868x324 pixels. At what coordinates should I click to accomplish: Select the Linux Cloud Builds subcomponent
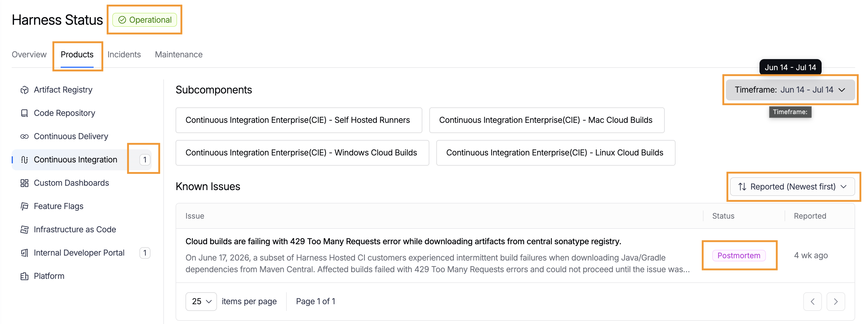tap(555, 153)
